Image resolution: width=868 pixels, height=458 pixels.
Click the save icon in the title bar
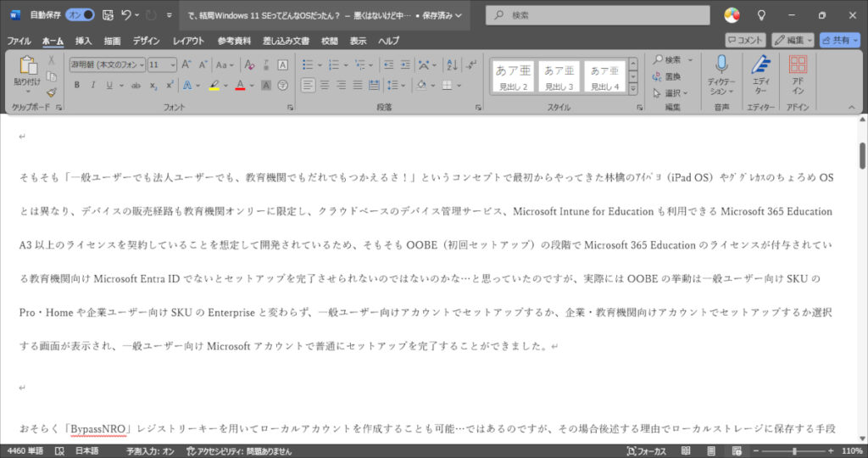coord(108,15)
